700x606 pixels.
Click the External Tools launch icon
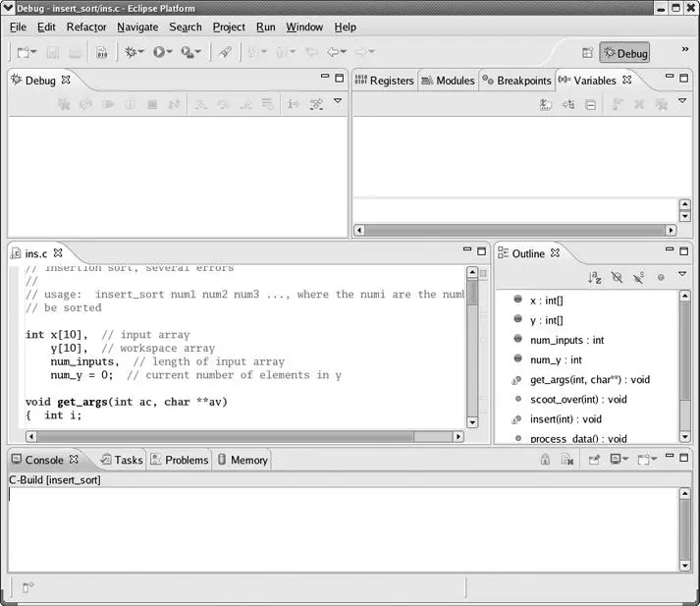[x=187, y=52]
